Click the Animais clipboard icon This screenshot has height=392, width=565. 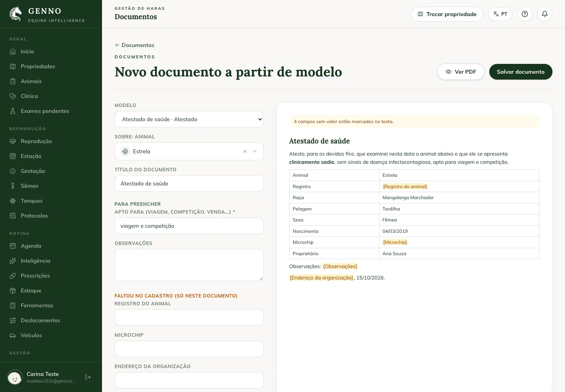[x=13, y=81]
